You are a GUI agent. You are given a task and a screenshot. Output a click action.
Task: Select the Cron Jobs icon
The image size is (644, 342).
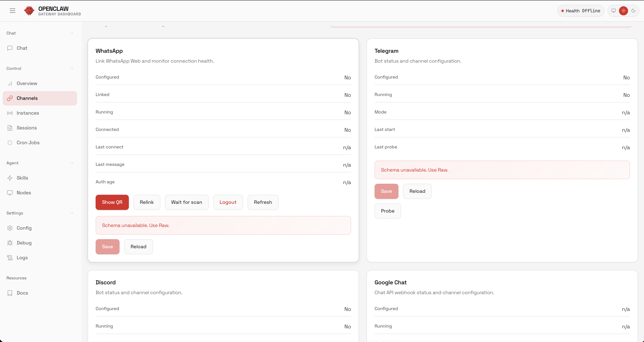pos(10,143)
